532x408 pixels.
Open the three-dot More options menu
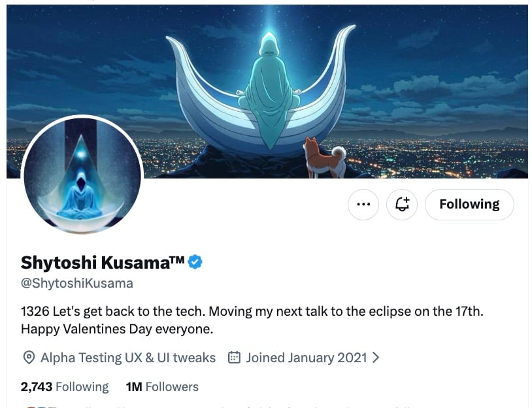pyautogui.click(x=363, y=205)
